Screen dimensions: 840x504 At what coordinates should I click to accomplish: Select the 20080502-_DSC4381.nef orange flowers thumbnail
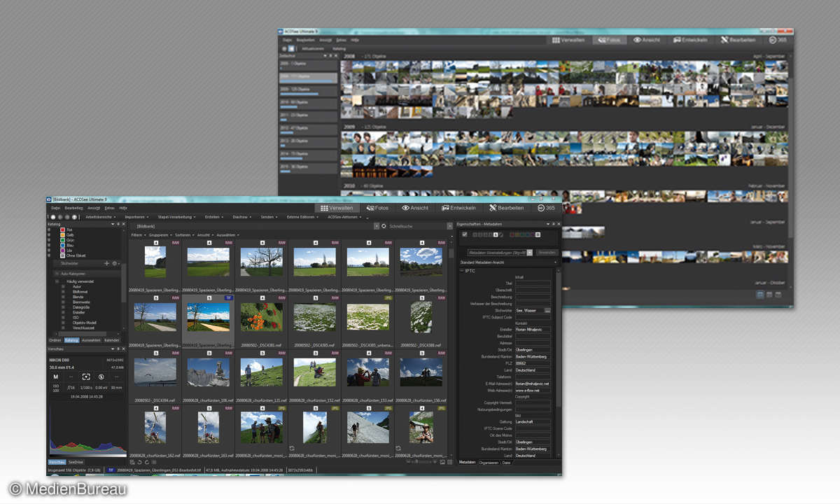(x=262, y=317)
